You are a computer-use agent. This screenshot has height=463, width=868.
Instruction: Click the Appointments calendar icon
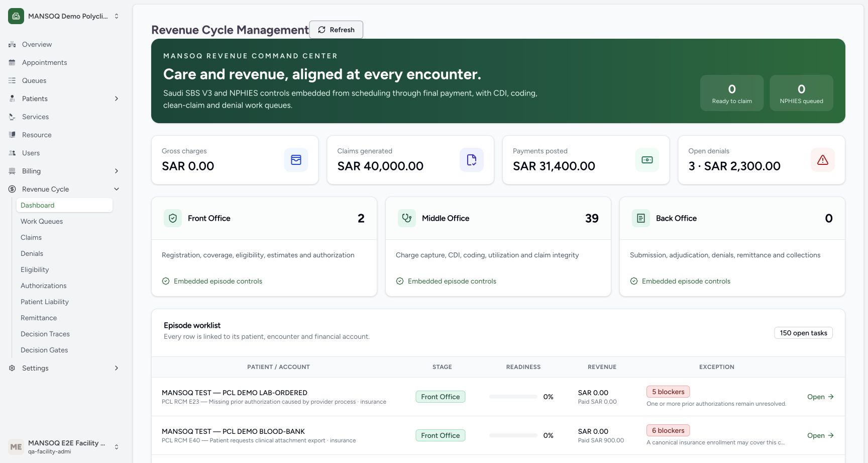tap(12, 62)
